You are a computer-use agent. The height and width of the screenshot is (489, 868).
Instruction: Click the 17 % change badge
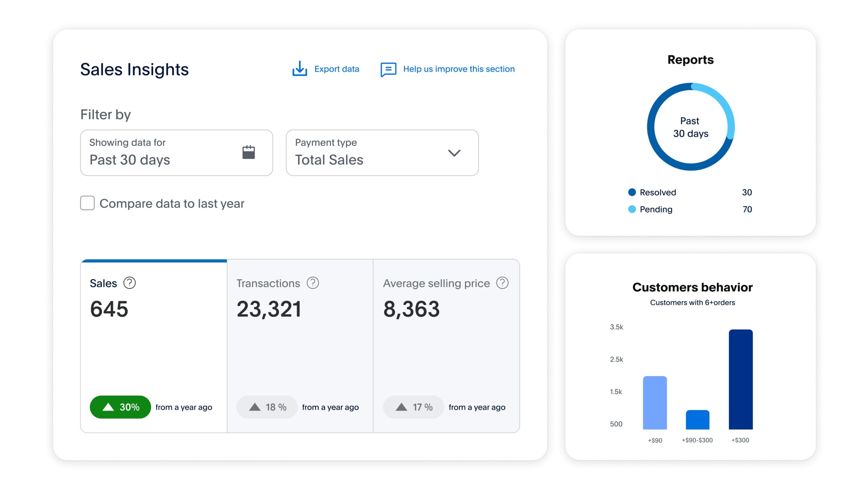(413, 407)
